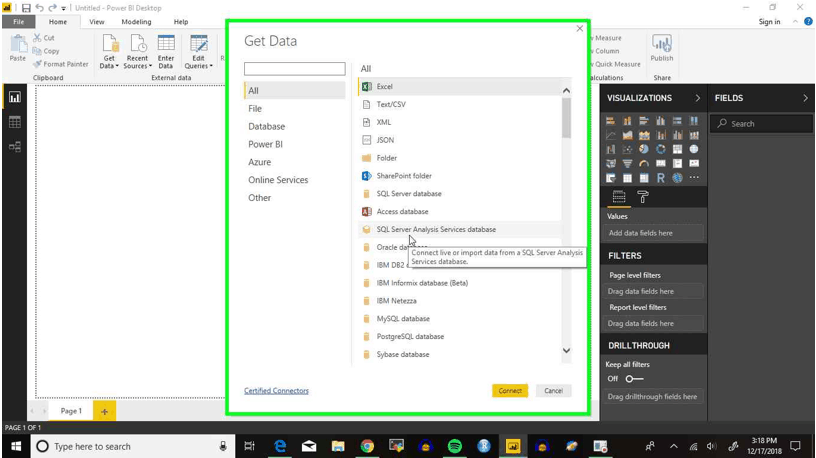Open the quick access toolbar customize dropdown

point(63,8)
